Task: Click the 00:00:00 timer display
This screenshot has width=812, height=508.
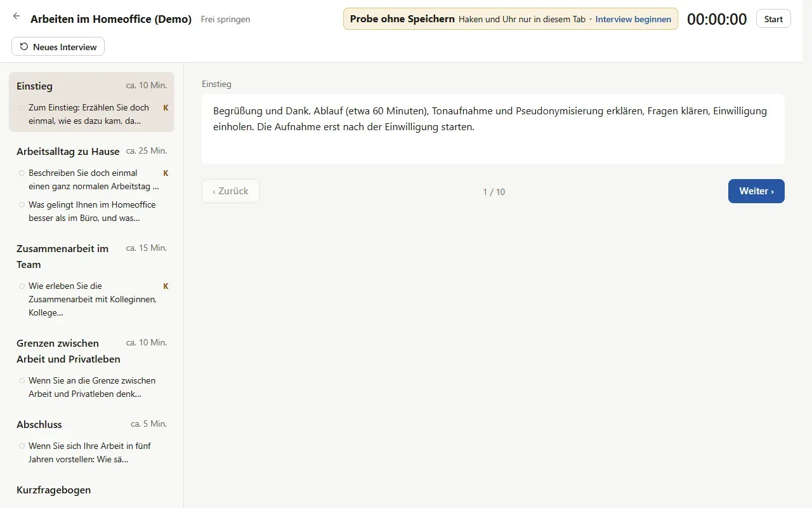Action: (717, 19)
